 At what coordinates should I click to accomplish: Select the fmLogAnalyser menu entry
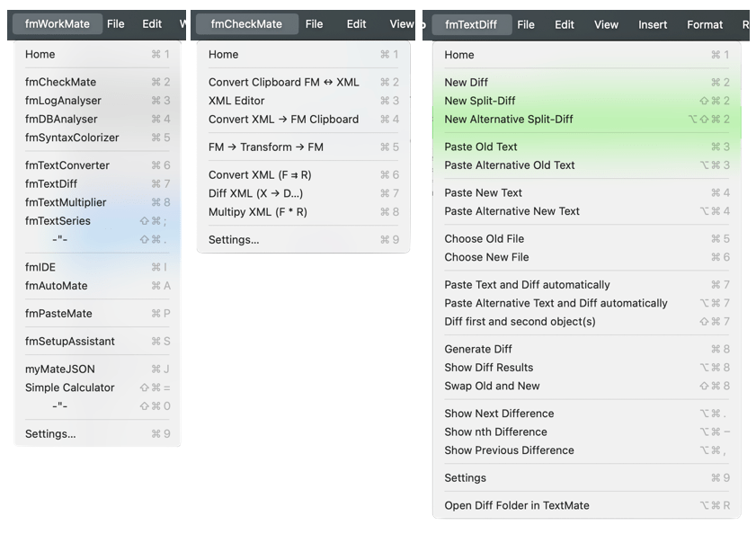pos(63,101)
